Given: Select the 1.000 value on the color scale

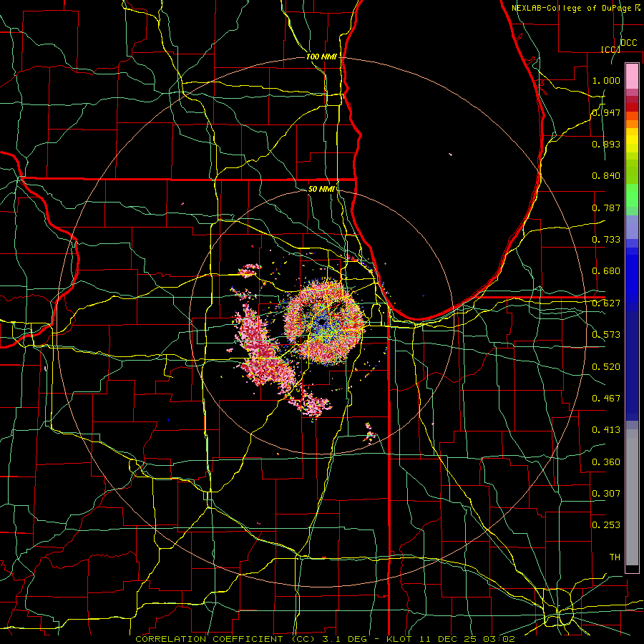Looking at the screenshot, I should click(x=606, y=80).
